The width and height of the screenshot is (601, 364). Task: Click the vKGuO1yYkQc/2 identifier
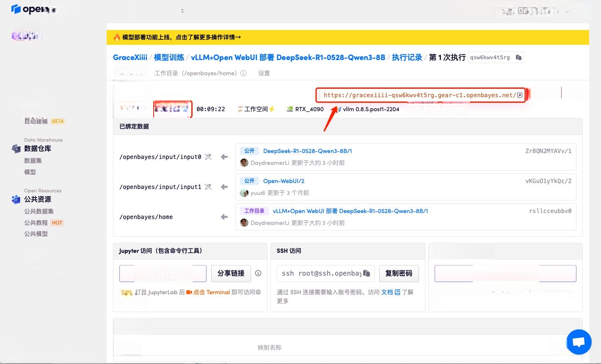549,181
